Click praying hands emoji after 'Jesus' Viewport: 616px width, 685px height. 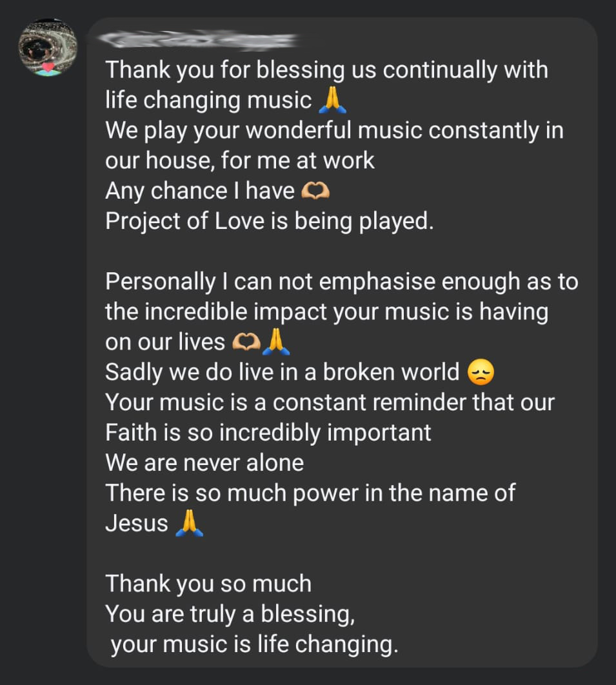189,524
